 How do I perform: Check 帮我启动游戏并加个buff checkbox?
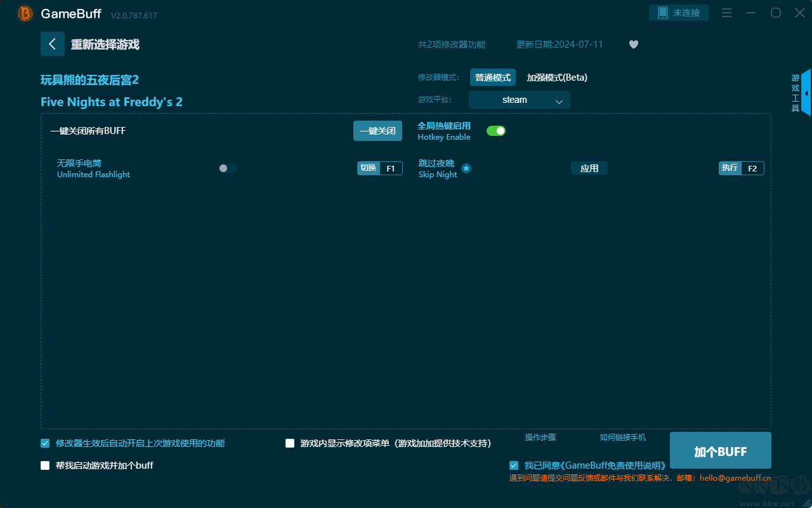45,465
